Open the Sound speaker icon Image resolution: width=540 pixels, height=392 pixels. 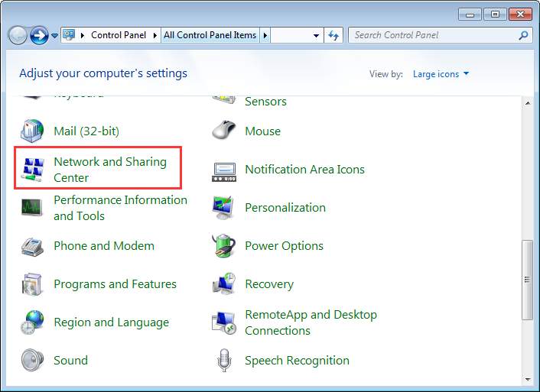[32, 361]
